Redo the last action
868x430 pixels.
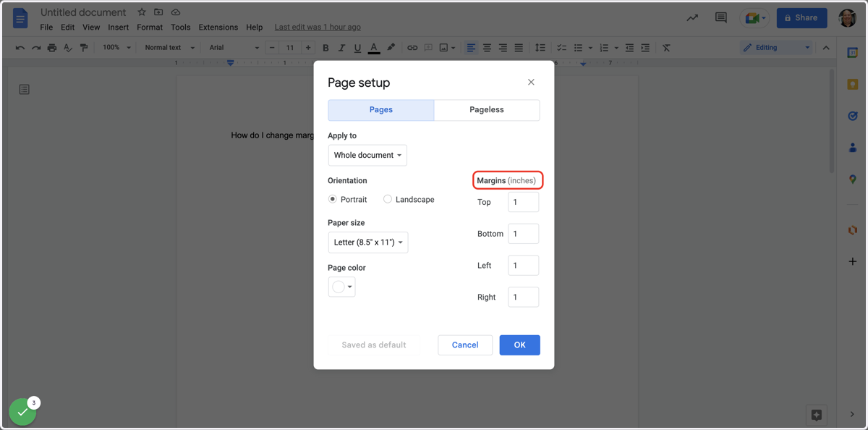36,48
